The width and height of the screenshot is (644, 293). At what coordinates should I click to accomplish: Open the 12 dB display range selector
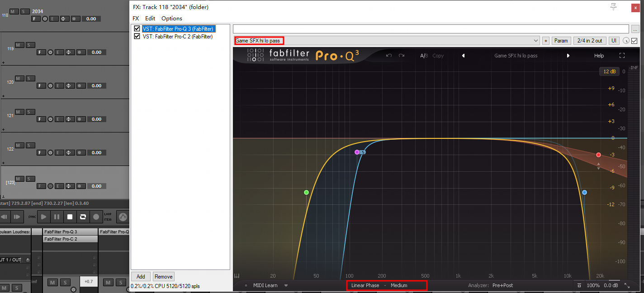coord(609,71)
